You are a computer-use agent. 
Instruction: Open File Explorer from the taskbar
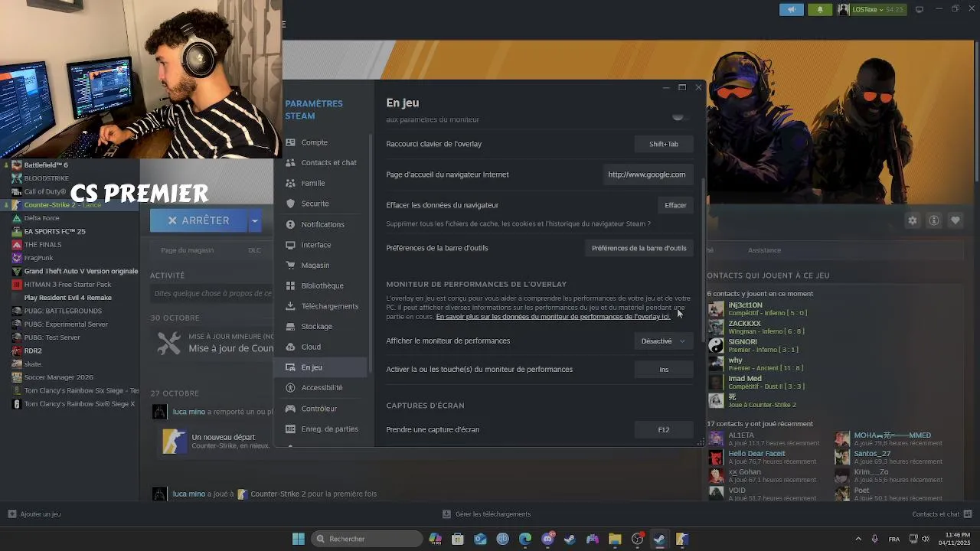[615, 539]
